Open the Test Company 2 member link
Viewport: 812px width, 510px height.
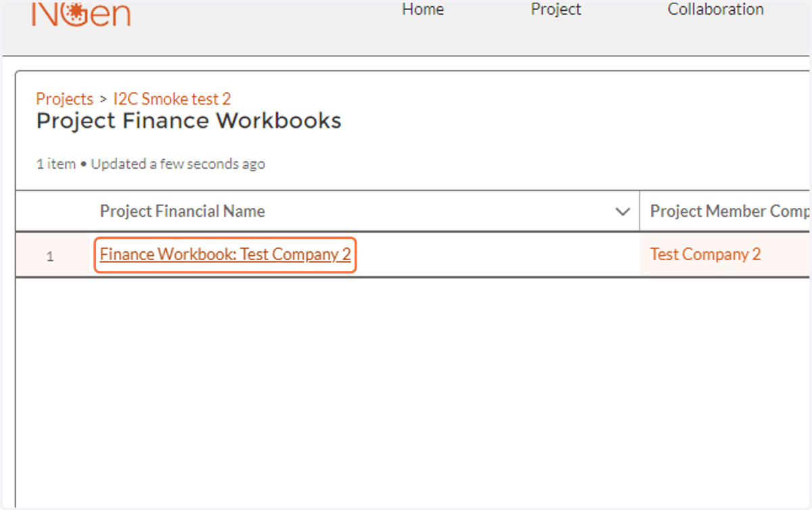pyautogui.click(x=705, y=255)
